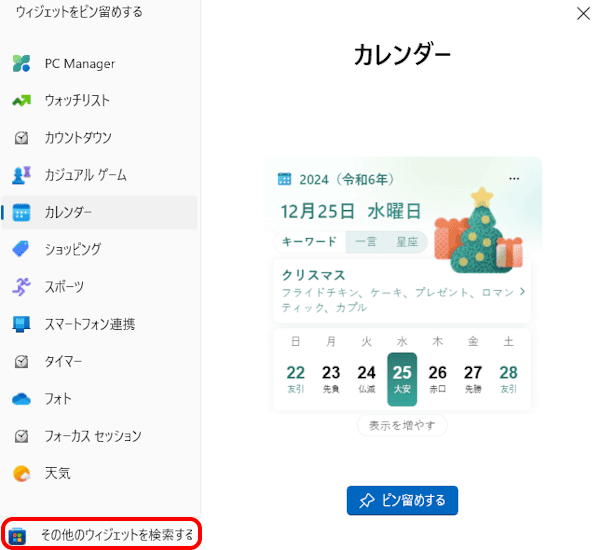Choose タイマー from the widget list

[x=63, y=361]
